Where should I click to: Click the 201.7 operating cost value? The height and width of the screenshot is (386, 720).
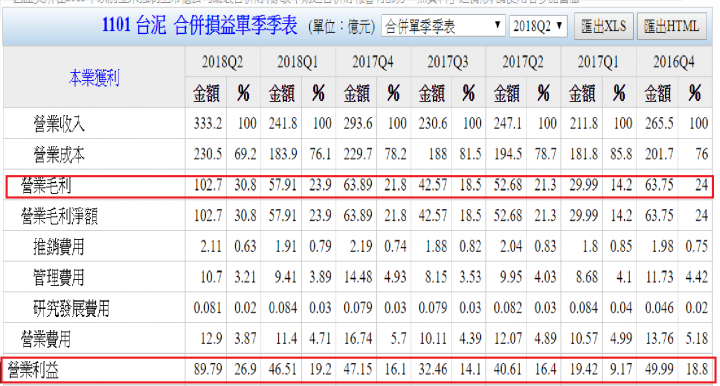point(659,154)
